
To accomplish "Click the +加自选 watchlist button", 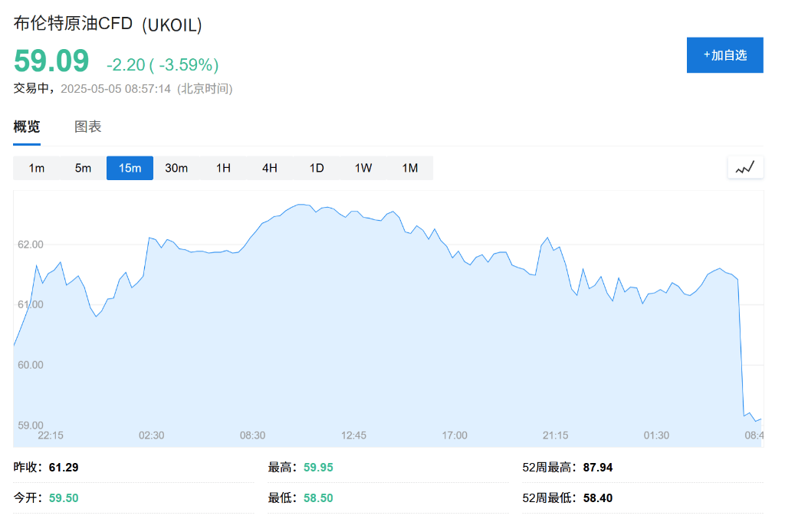I will tap(724, 54).
